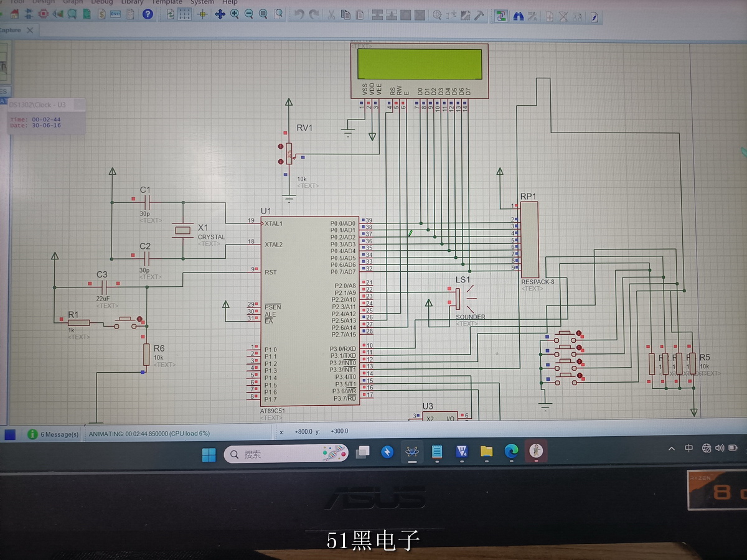747x560 pixels.
Task: Launch Microsoft Edge from the taskbar
Action: 511,451
